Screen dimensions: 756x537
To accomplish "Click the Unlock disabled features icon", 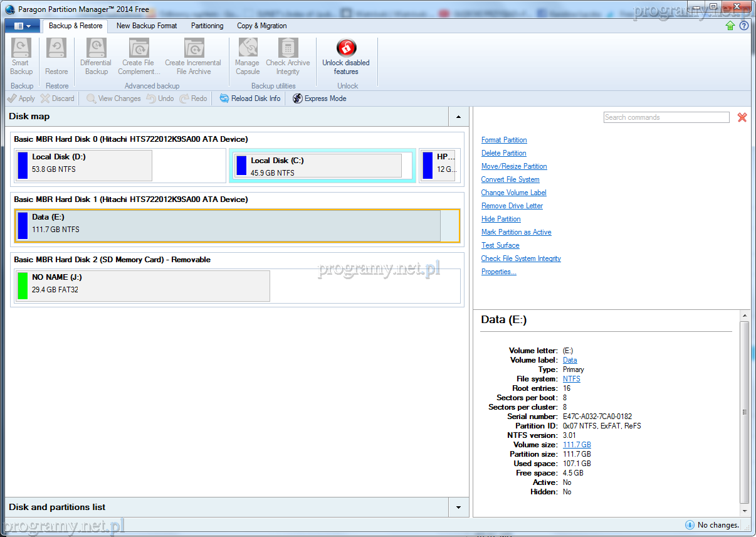I will (x=346, y=48).
